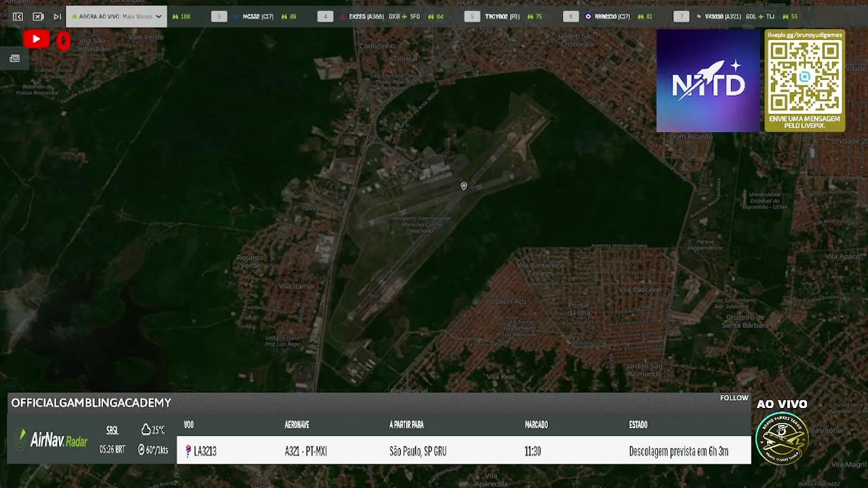Click the status Decolagem prevista em 6h 3m
Viewport: 868px width, 488px height.
(679, 451)
